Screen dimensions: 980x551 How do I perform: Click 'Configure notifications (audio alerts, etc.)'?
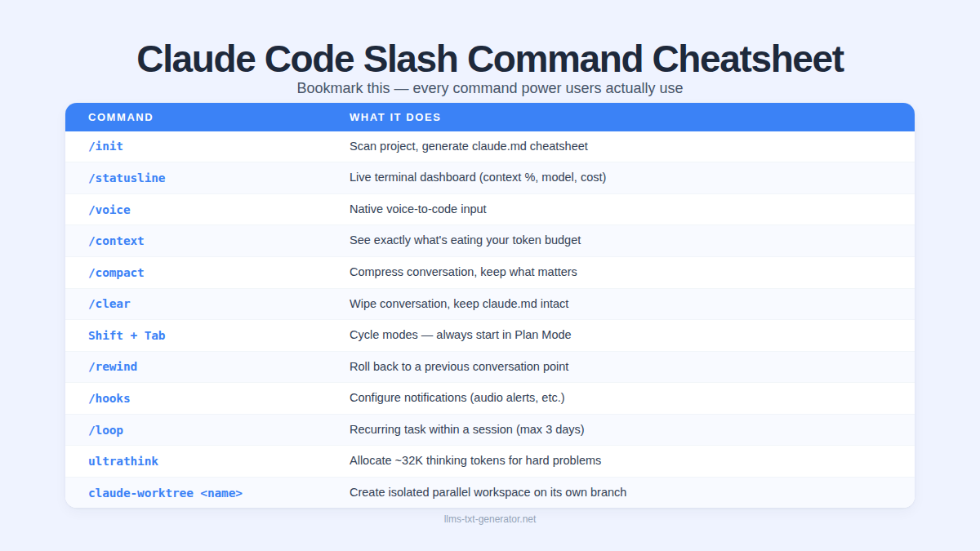point(457,398)
